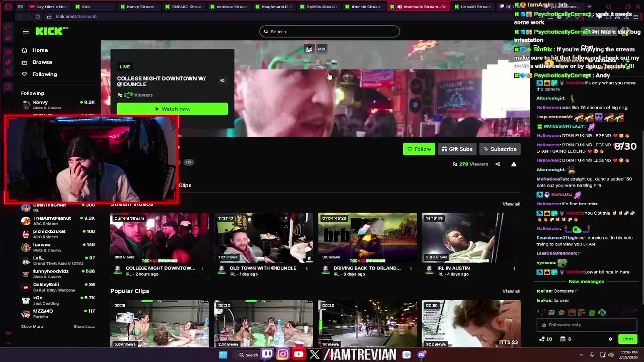The width and height of the screenshot is (644, 362).
Task: Open history clock in browser sidebar
Action: click(8, 86)
